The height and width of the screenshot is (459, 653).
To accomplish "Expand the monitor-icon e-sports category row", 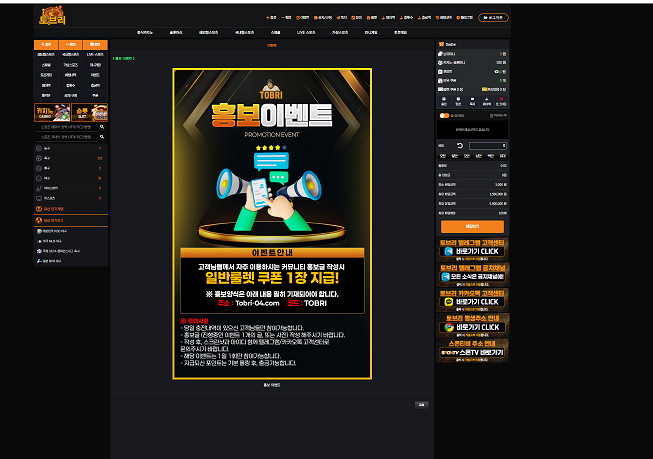I will pos(70,198).
